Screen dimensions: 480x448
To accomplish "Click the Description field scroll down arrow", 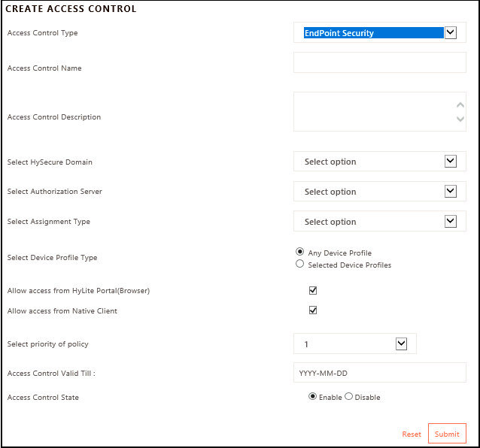I will [460, 119].
